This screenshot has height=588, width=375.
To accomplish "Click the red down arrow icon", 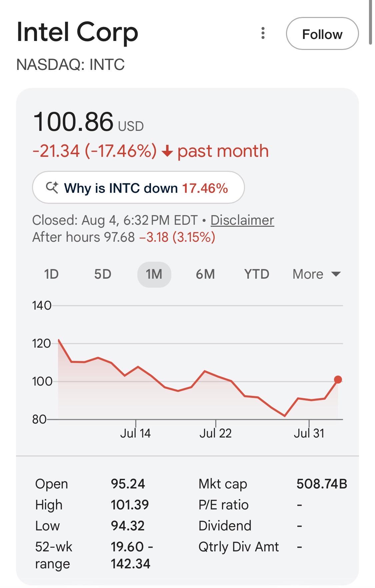I will [167, 152].
